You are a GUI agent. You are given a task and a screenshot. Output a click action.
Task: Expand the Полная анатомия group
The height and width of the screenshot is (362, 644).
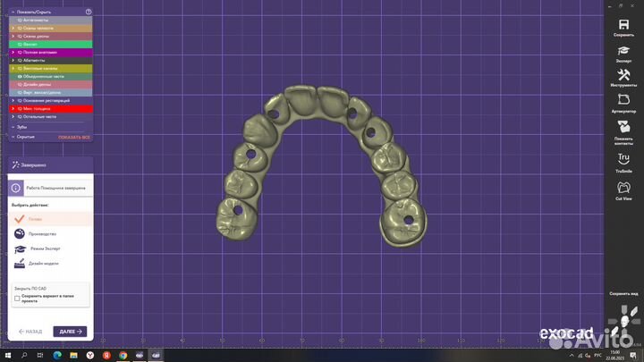point(13,52)
